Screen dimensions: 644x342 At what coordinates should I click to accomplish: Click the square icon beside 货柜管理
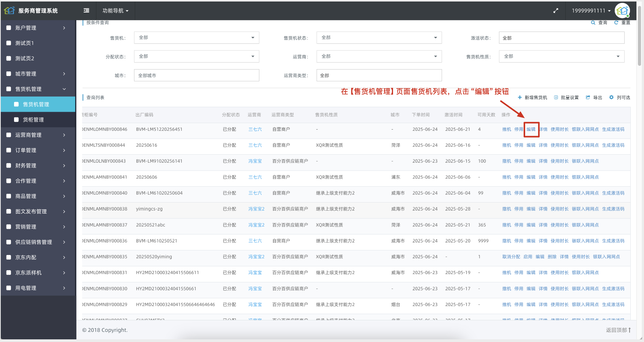click(x=16, y=120)
